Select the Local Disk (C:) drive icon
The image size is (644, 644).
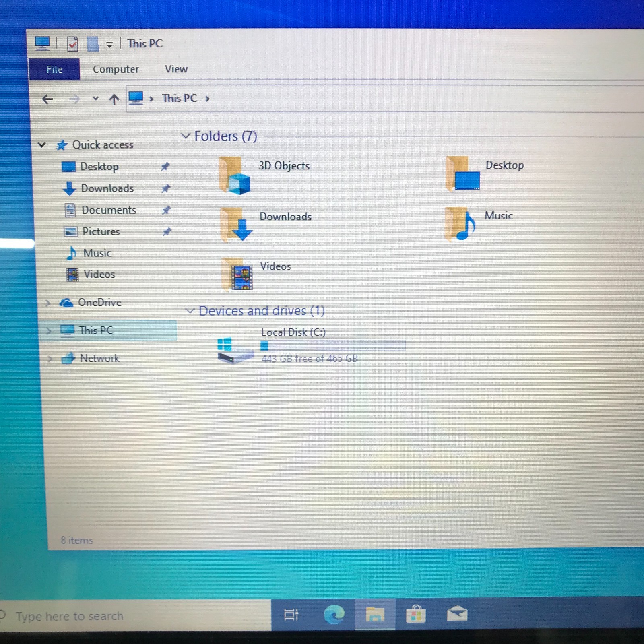click(x=235, y=351)
